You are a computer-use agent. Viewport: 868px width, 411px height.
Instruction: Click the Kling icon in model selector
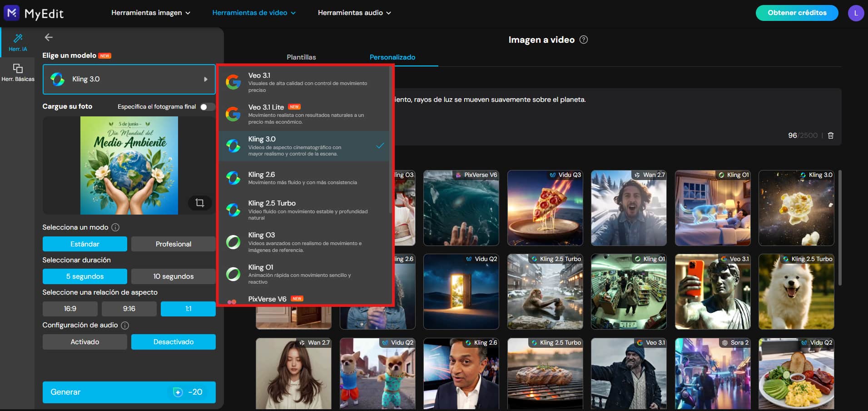57,79
